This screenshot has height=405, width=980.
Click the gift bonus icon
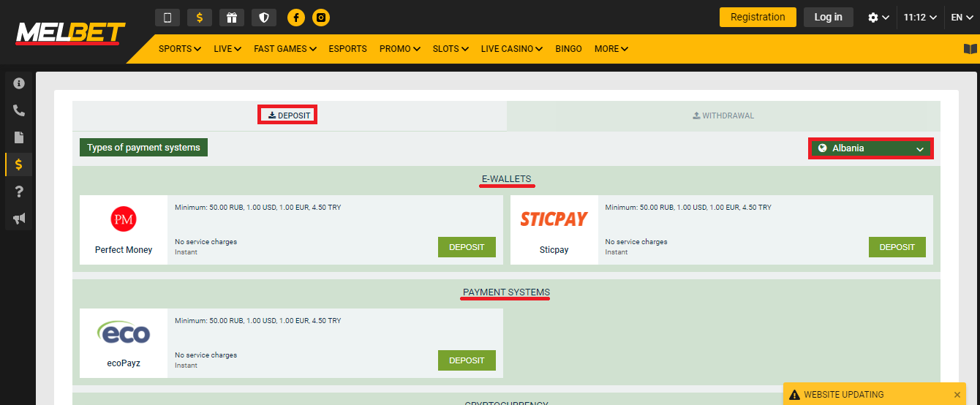coord(232,18)
